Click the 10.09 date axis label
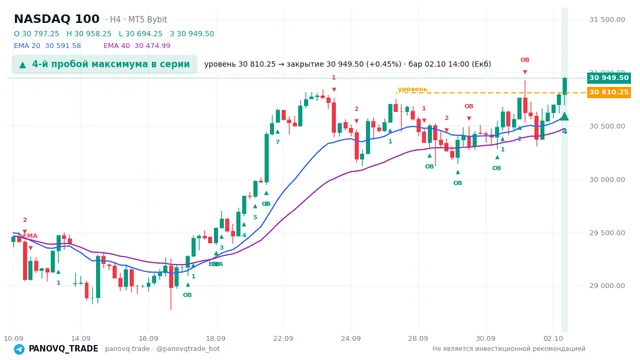 13,338
